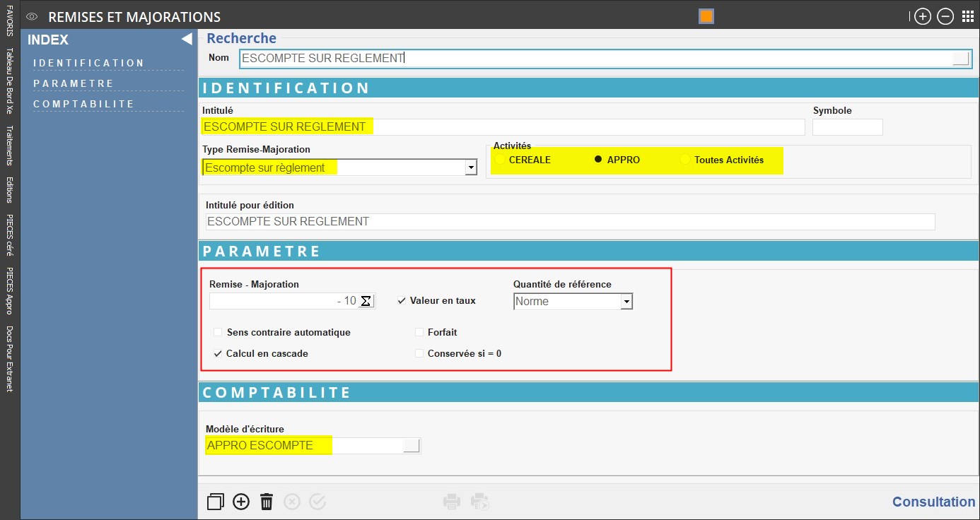
Task: Open the Modèle d'écriture lookup button
Action: tap(411, 445)
